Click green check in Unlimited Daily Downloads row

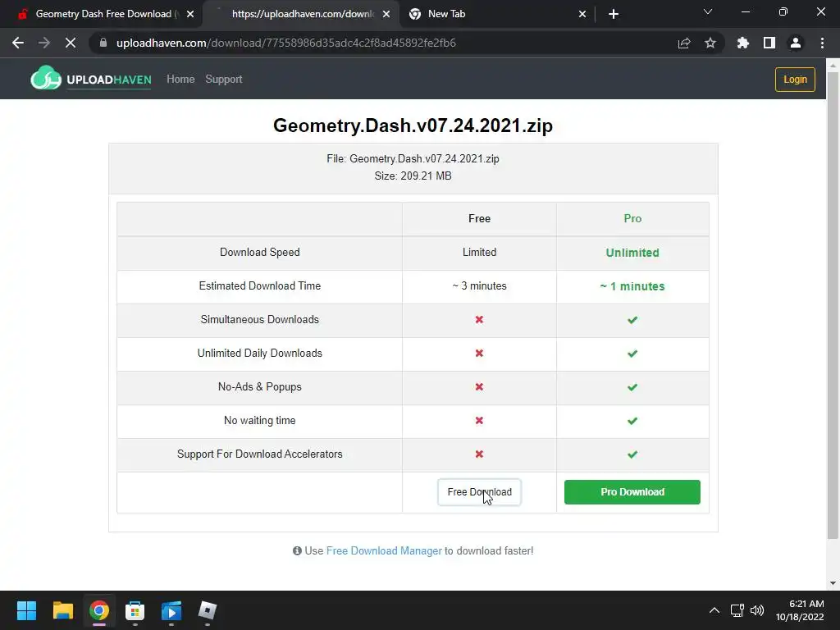click(x=632, y=354)
